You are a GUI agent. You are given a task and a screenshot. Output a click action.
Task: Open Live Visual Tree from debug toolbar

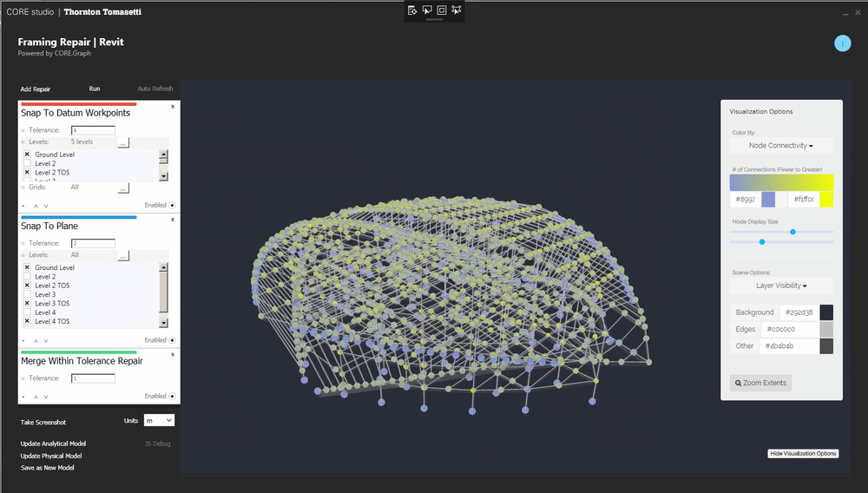pyautogui.click(x=412, y=10)
